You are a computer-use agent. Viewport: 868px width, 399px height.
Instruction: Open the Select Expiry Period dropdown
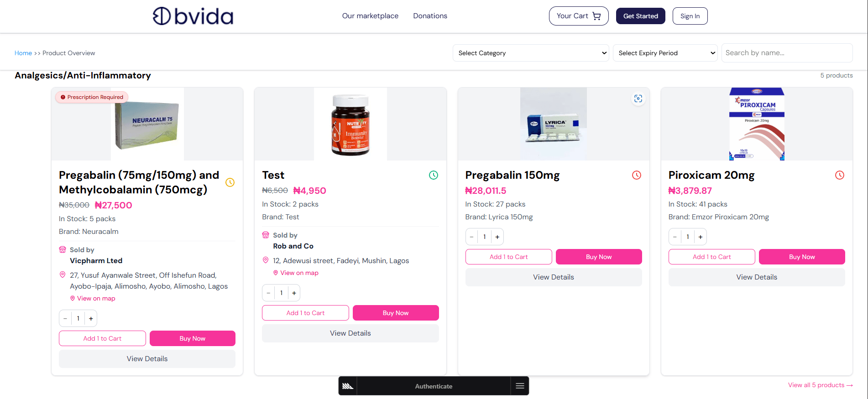(665, 53)
